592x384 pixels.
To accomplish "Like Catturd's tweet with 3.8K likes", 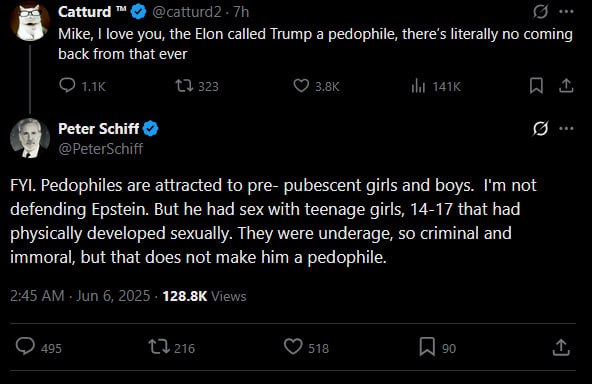I will pos(301,86).
